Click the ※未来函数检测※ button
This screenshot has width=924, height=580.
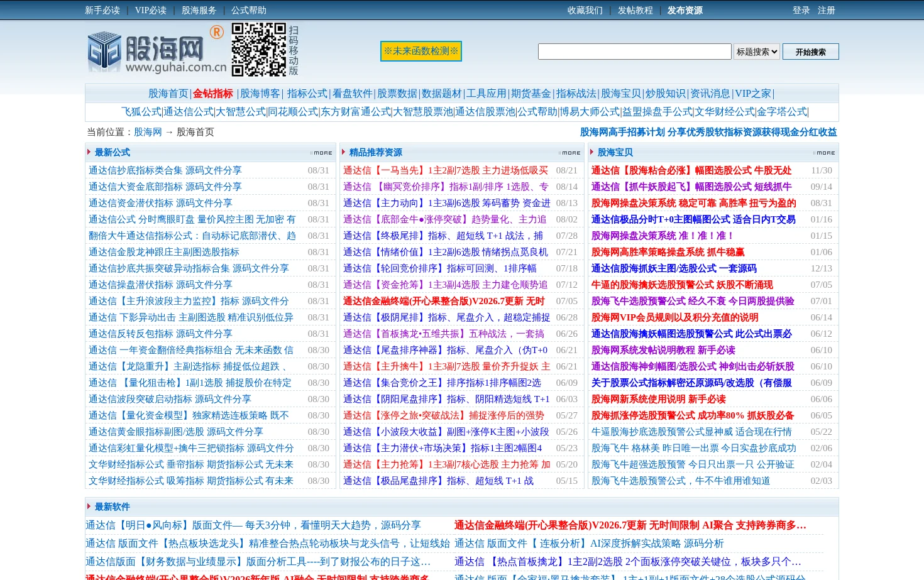[421, 51]
